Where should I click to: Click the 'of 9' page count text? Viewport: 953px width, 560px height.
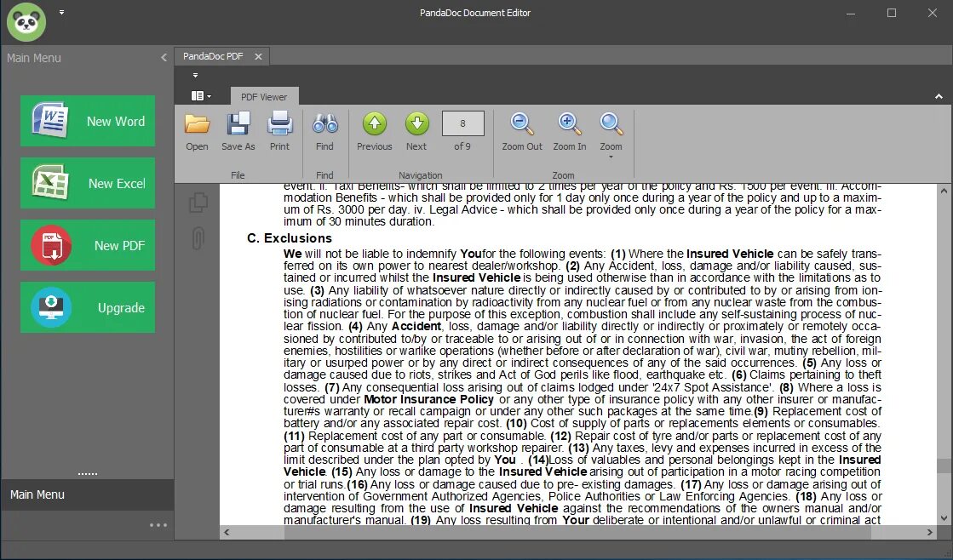click(x=462, y=146)
